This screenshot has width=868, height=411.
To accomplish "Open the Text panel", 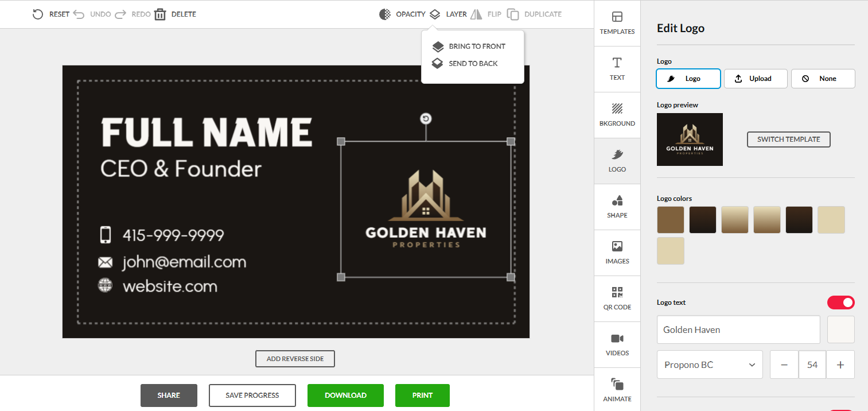I will 617,69.
